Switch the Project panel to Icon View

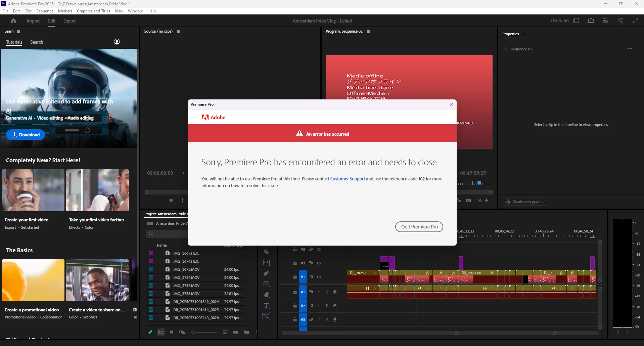172,332
